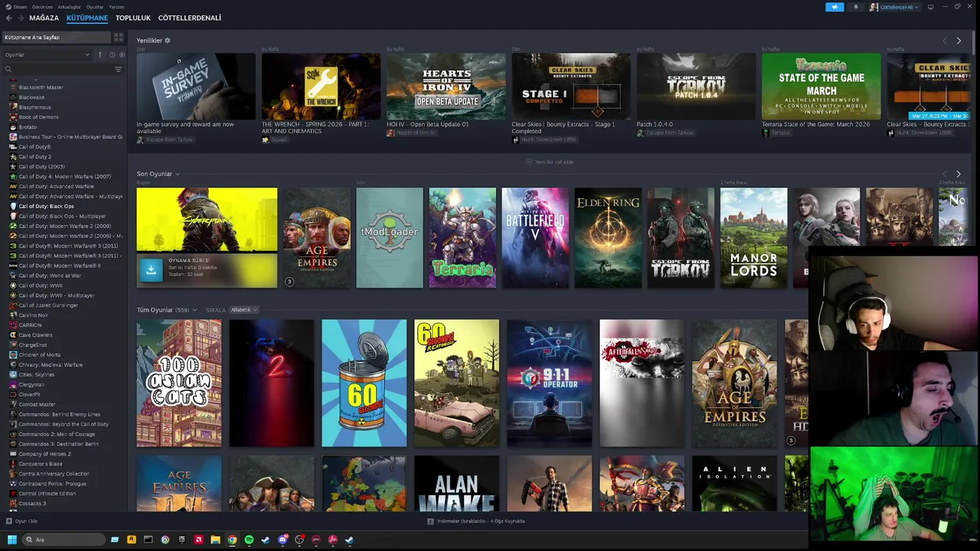Screen dimensions: 980x551
Task: Open downloads status at the bottom bar
Action: point(475,521)
